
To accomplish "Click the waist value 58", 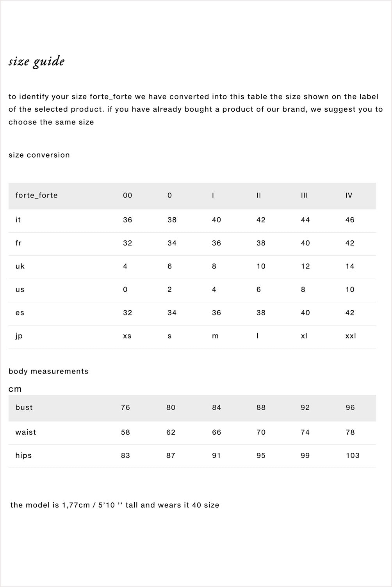I will point(125,432).
